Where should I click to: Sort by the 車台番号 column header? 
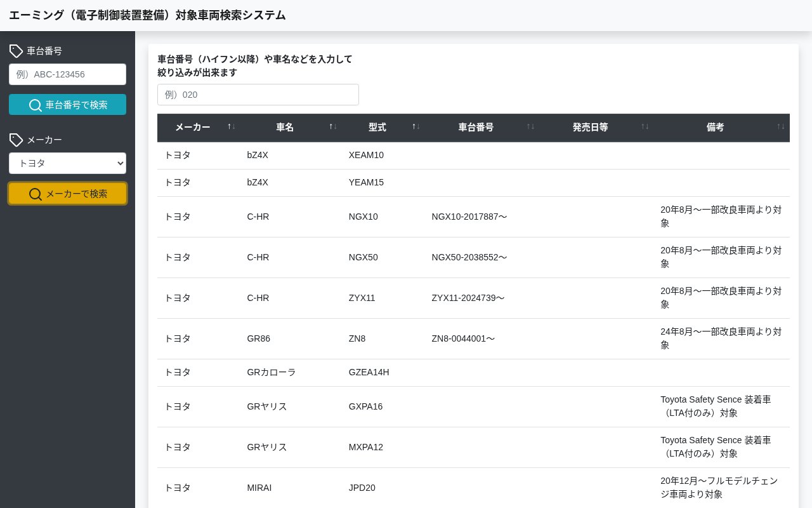[482, 127]
